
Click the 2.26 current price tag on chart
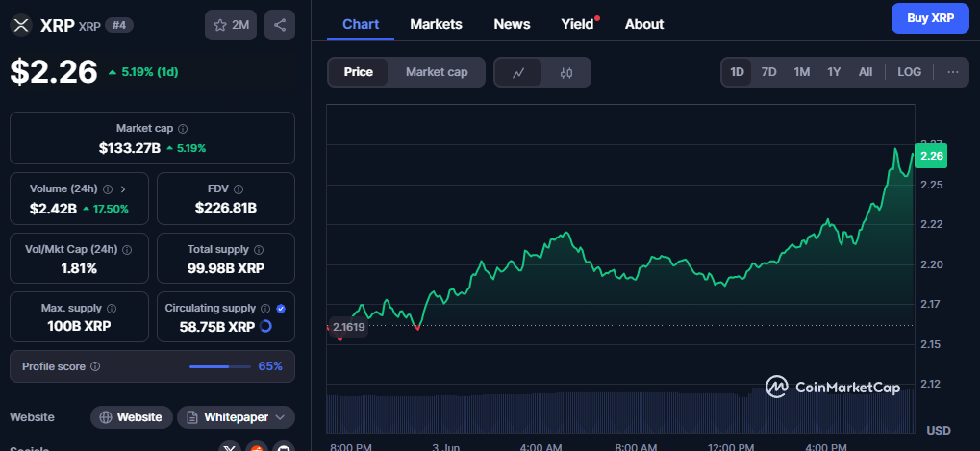tap(931, 156)
